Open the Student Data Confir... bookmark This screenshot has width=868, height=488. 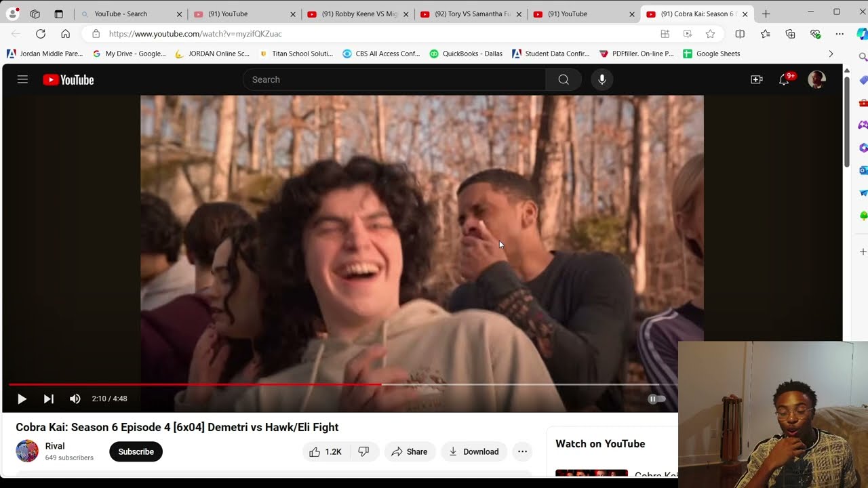(551, 54)
